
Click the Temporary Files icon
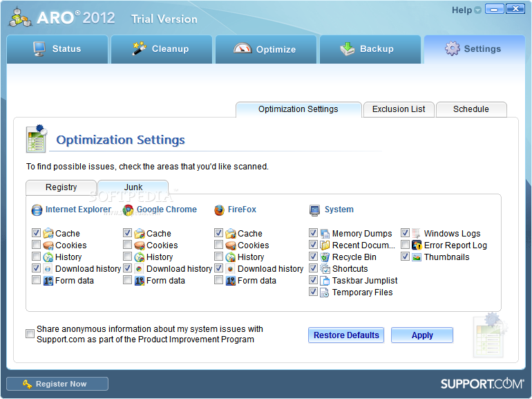pyautogui.click(x=325, y=293)
